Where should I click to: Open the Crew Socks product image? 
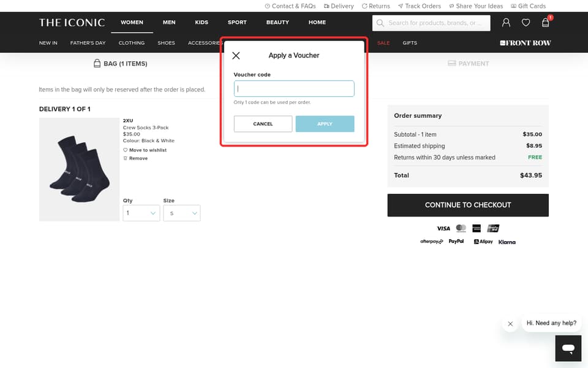tap(79, 169)
